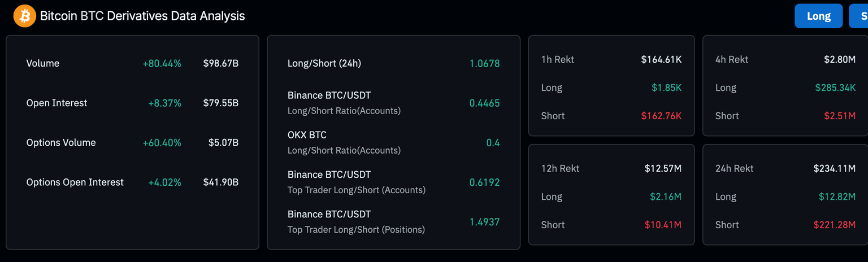868x262 pixels.
Task: Click the Options Volume +60.40% change
Action: click(162, 142)
